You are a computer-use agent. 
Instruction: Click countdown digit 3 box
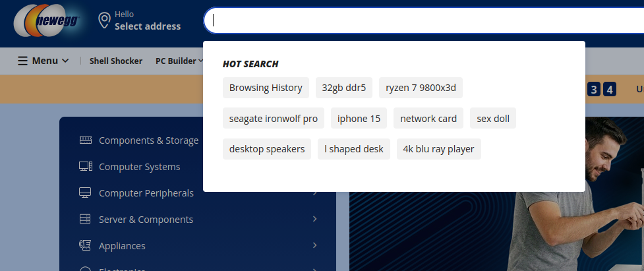click(594, 89)
